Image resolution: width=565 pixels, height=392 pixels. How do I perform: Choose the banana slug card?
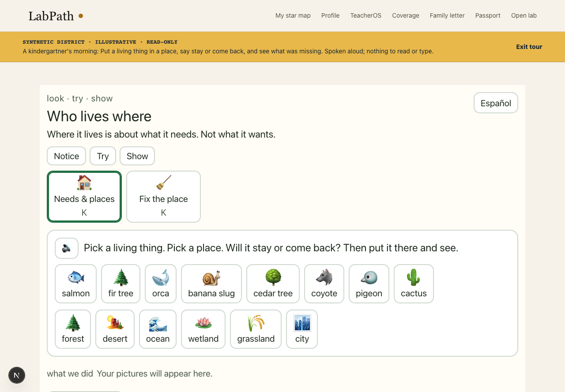(211, 284)
